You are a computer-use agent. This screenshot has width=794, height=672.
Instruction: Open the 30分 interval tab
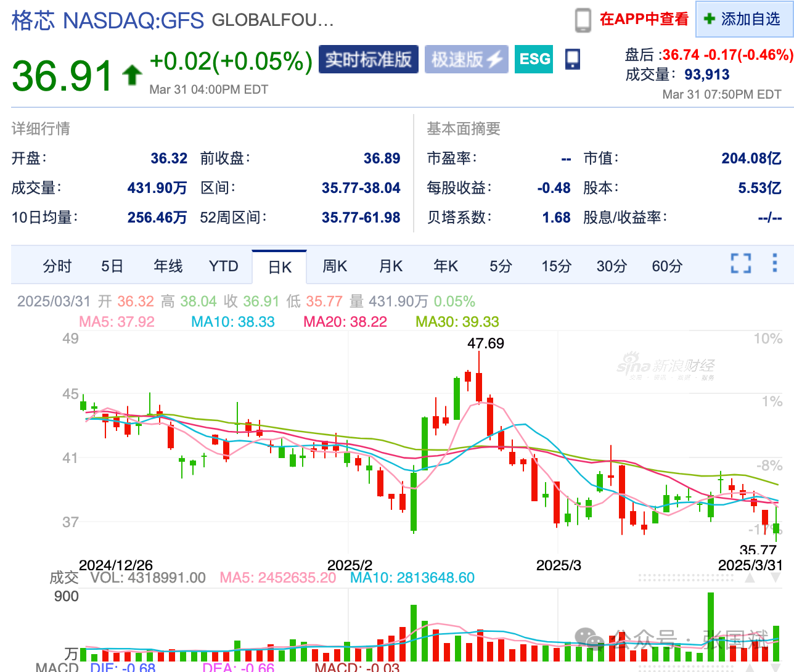[x=612, y=266]
